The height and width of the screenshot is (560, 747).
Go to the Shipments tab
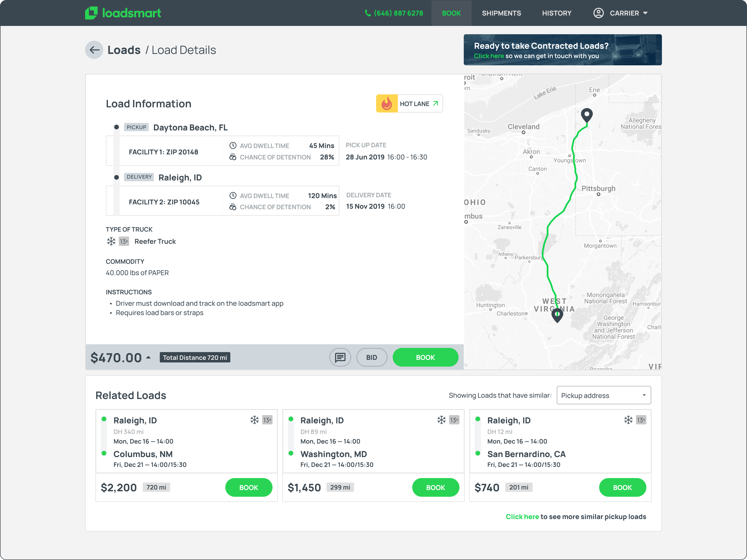coord(501,13)
